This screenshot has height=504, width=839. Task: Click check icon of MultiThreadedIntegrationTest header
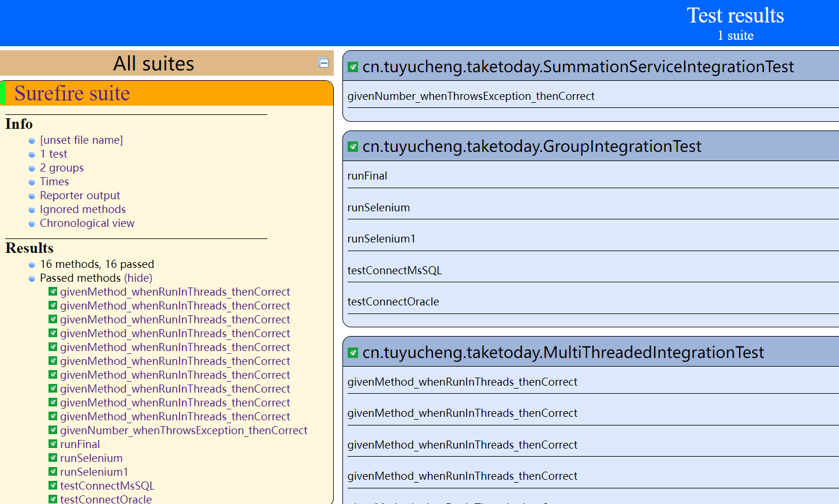(353, 353)
